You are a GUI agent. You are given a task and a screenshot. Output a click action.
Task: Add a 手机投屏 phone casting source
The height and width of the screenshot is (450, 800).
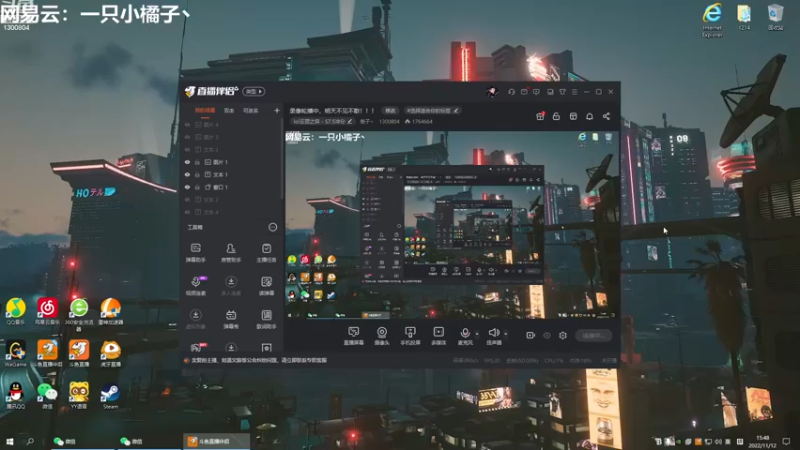410,336
